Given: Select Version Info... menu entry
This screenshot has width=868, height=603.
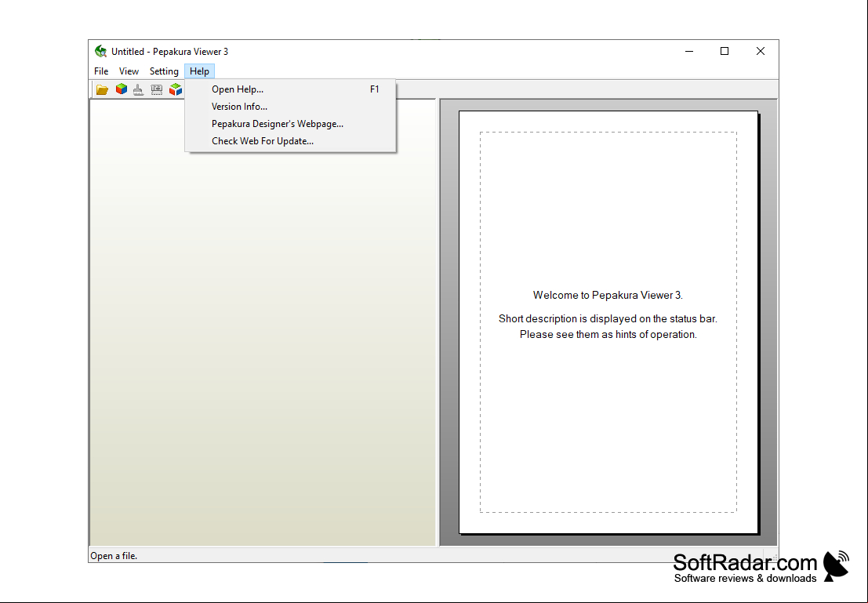Looking at the screenshot, I should coord(290,107).
